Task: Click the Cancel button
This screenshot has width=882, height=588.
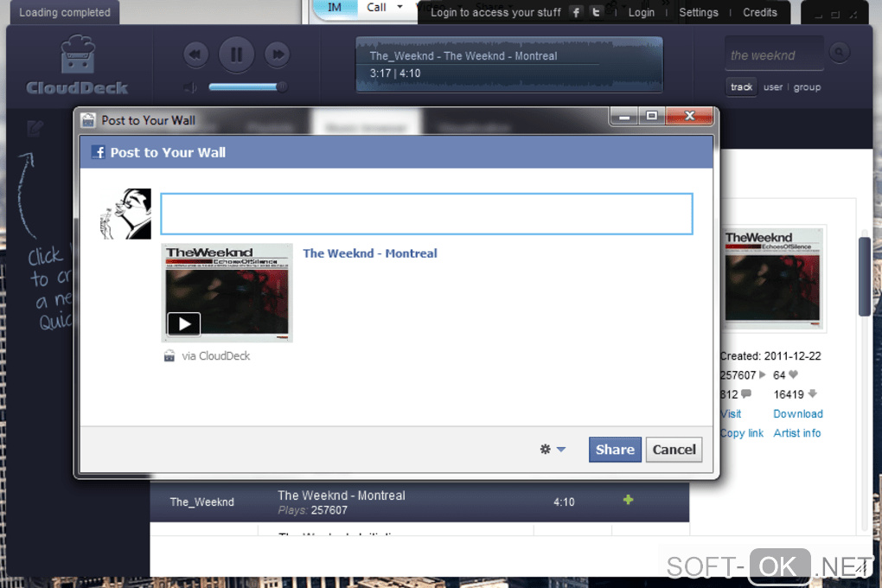Action: (x=674, y=450)
